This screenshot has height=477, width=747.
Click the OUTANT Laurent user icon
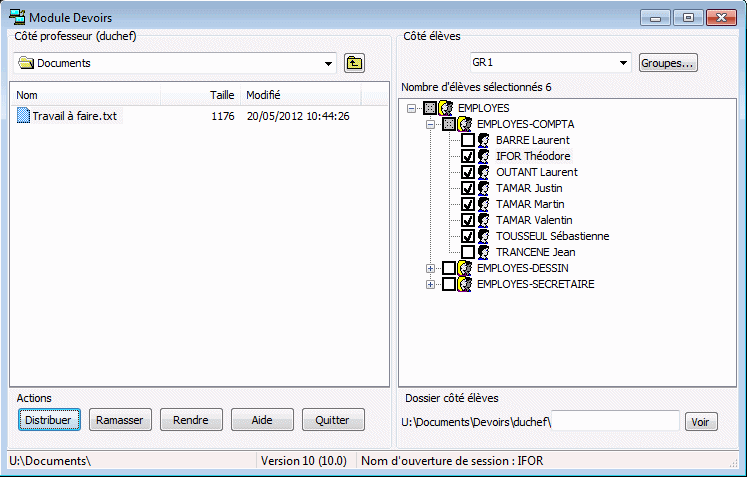pos(484,172)
